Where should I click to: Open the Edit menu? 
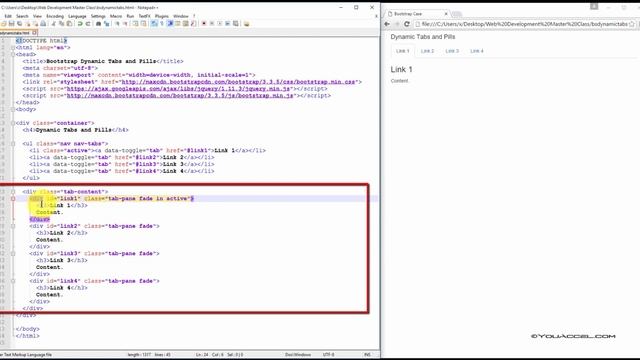click(8, 16)
